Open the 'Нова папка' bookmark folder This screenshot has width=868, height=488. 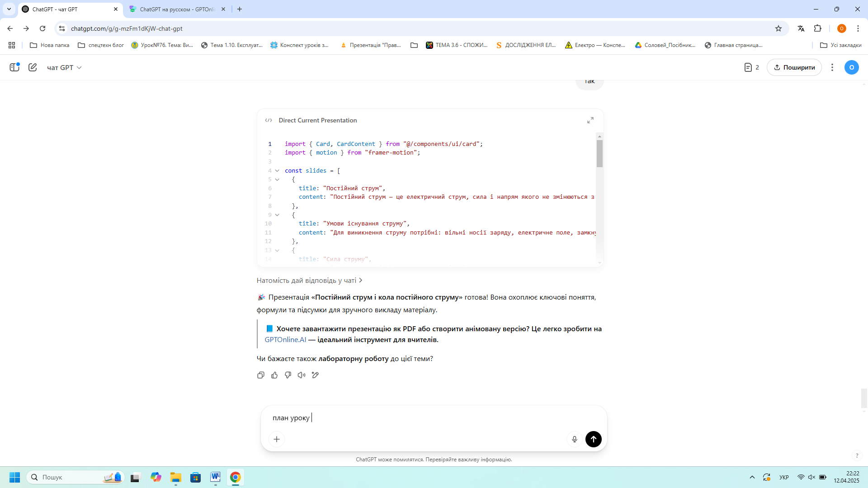click(50, 45)
